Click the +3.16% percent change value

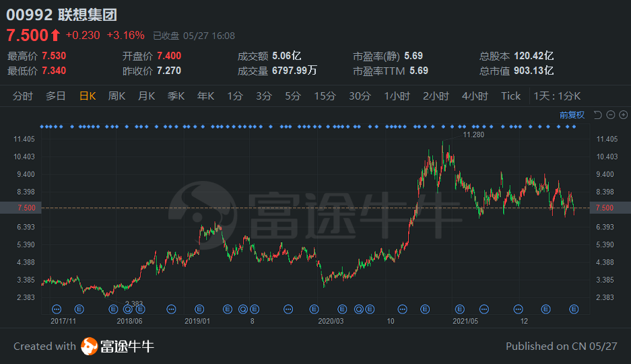point(125,36)
